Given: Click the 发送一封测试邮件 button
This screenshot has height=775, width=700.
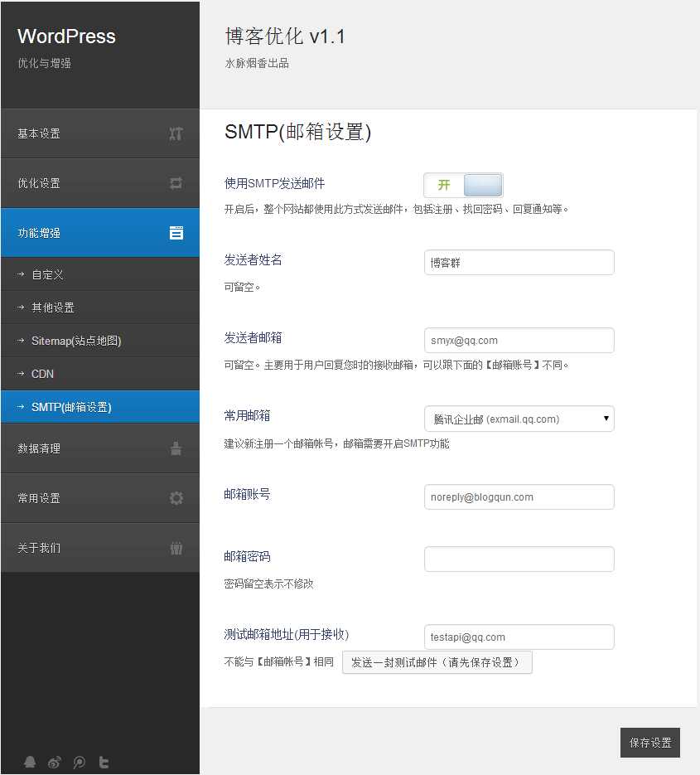Looking at the screenshot, I should 437,662.
